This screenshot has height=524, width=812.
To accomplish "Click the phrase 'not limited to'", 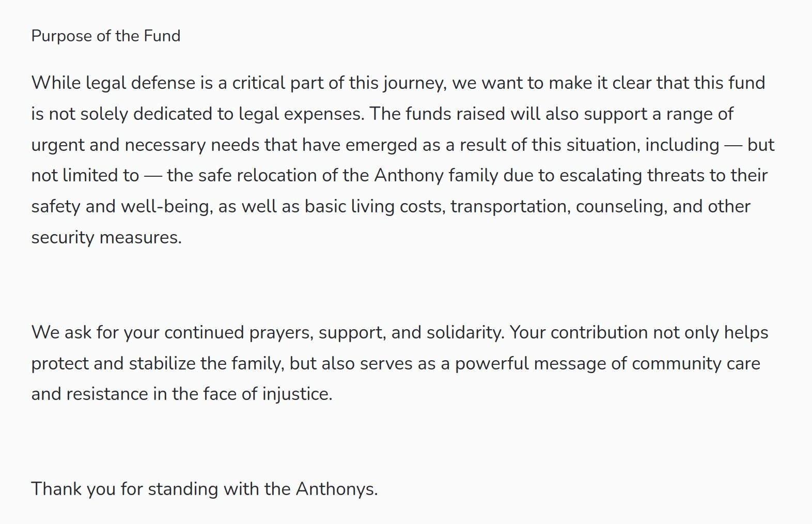I will tap(85, 176).
